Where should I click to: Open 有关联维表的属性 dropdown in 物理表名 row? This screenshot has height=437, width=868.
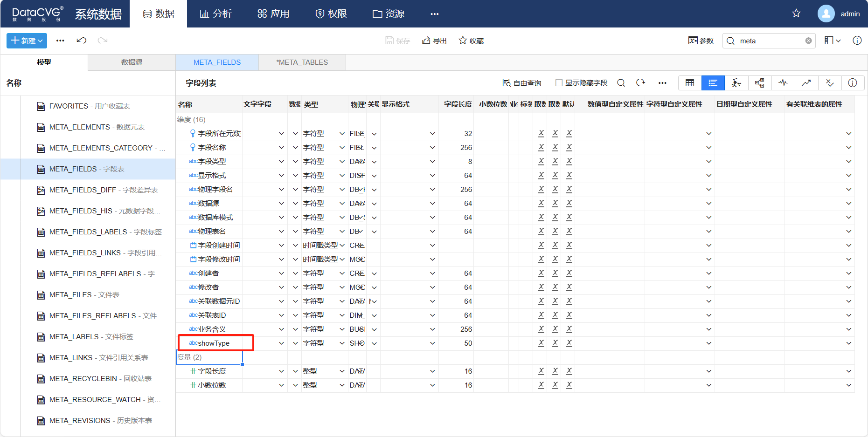(849, 232)
